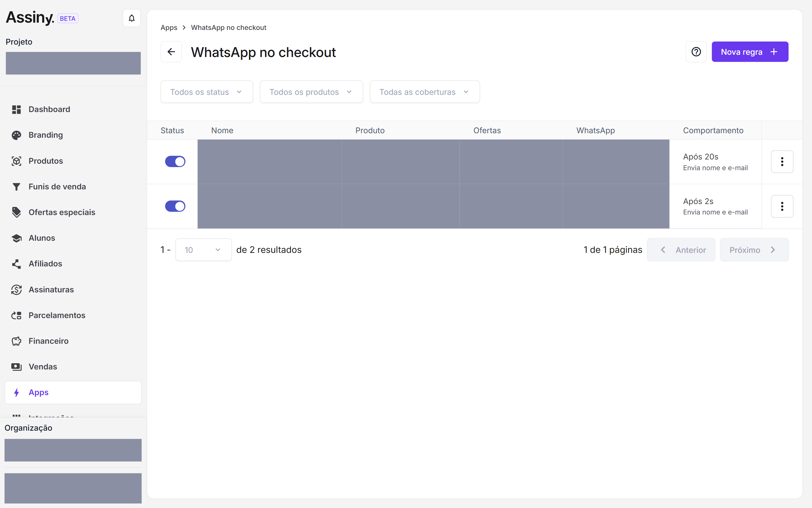The height and width of the screenshot is (508, 812).
Task: Go to Branding section
Action: pos(73,135)
